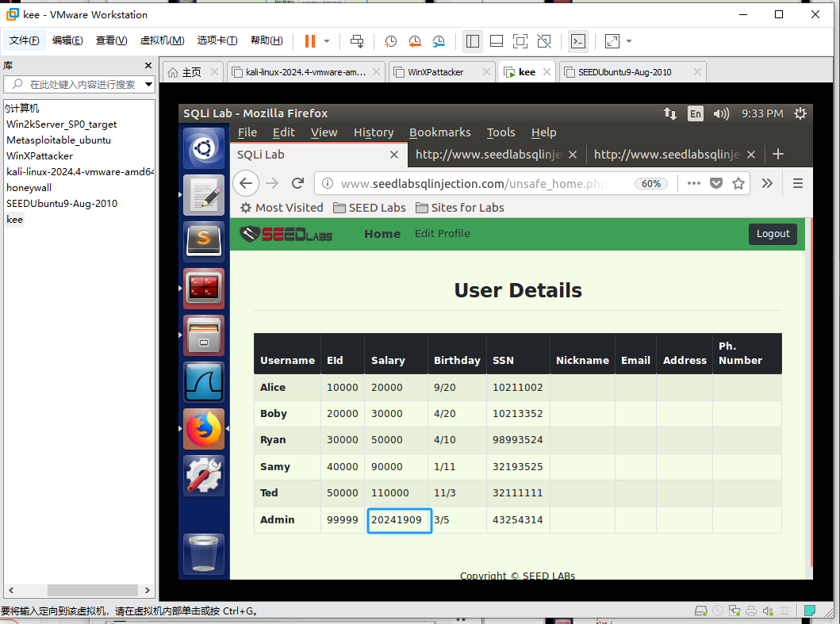840x624 pixels.
Task: Close the kee VM tab
Action: click(x=547, y=72)
